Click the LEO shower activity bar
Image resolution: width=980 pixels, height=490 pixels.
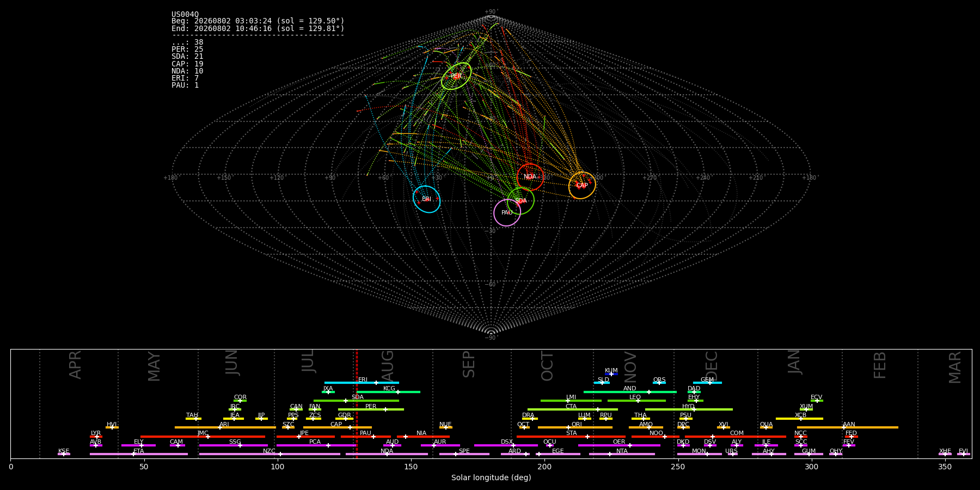[x=636, y=401]
